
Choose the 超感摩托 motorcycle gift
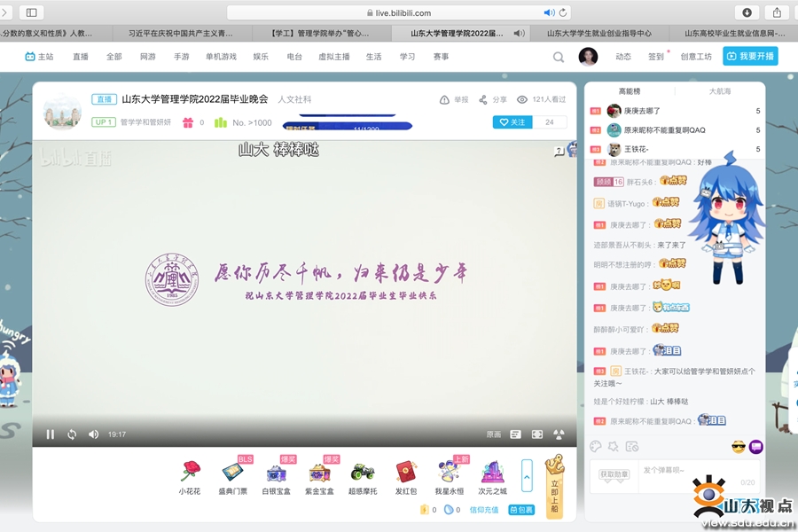(362, 477)
